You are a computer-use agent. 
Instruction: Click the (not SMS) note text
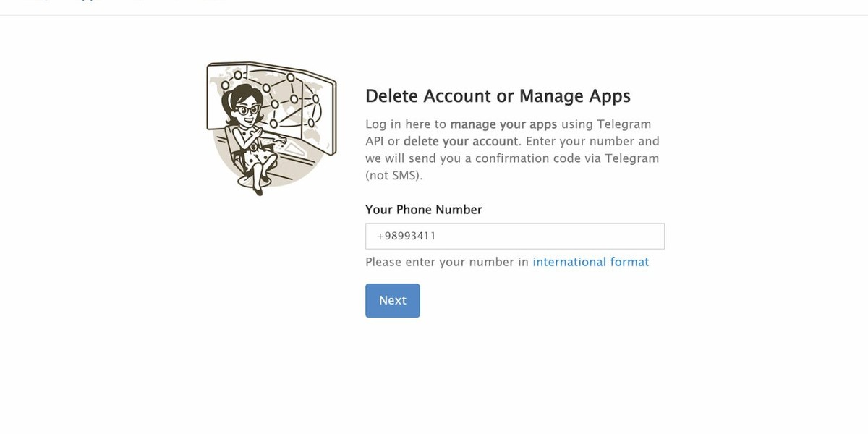[x=393, y=176]
